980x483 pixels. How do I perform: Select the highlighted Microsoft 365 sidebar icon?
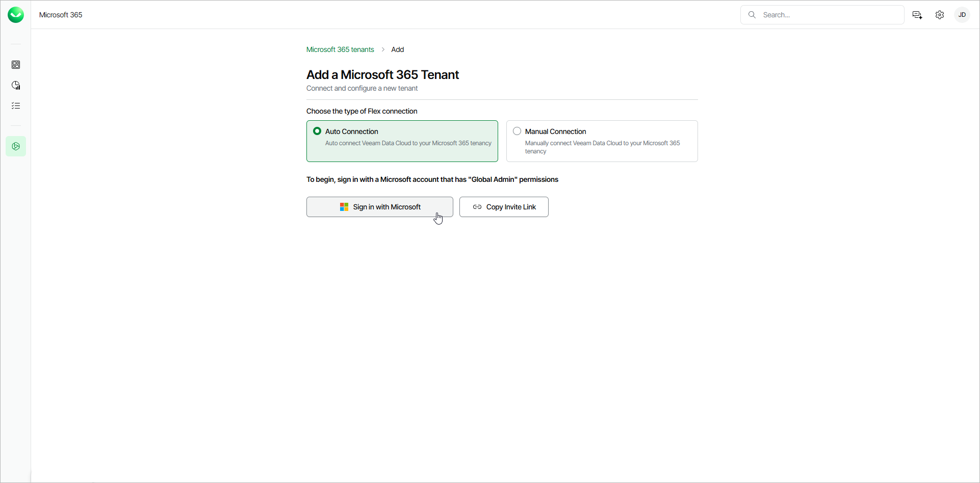[16, 146]
